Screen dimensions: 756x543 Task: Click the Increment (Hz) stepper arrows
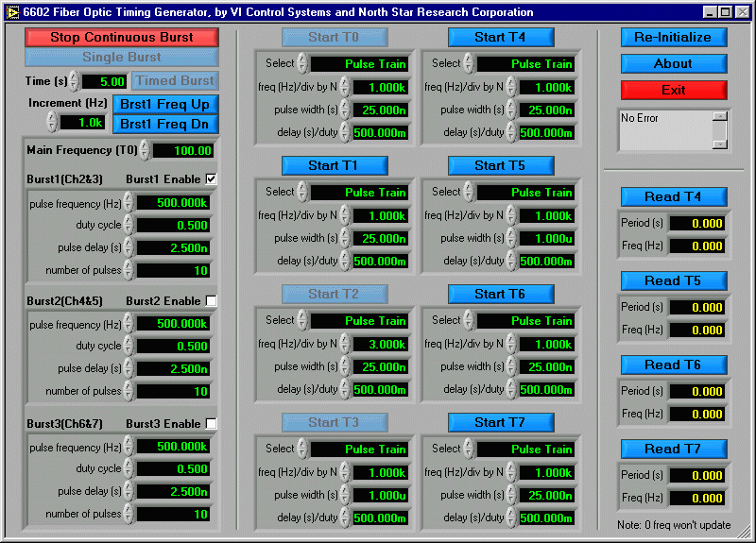click(x=52, y=122)
